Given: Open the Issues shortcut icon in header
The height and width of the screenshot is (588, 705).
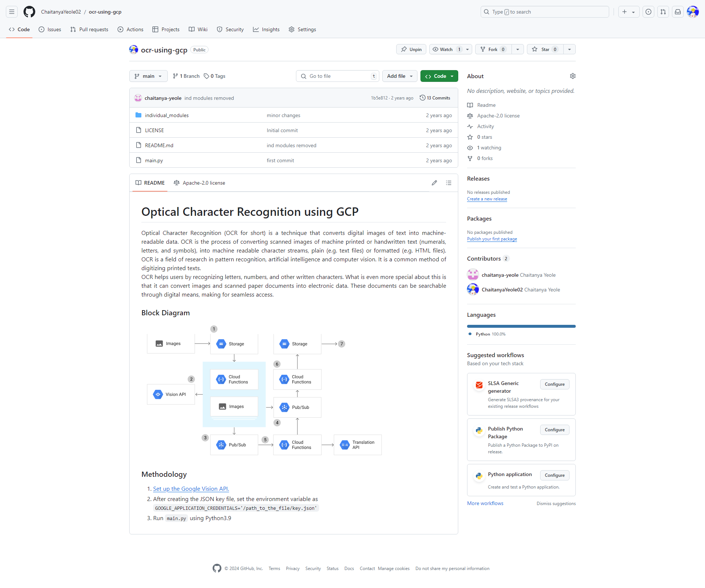Looking at the screenshot, I should (x=648, y=12).
